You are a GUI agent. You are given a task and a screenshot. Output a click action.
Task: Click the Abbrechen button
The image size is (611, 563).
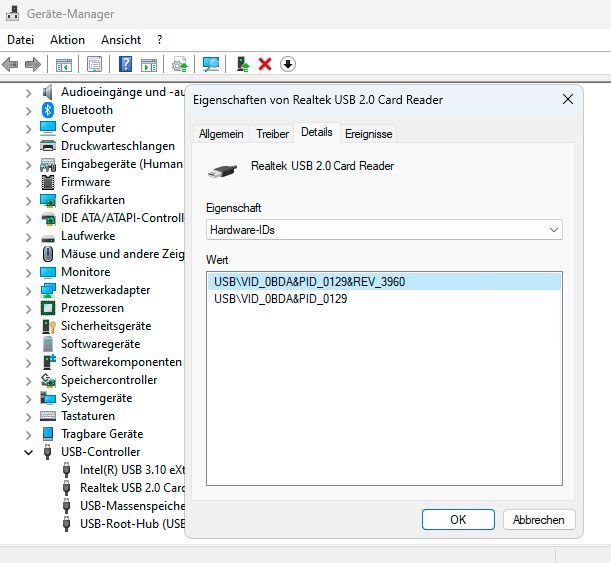[539, 519]
